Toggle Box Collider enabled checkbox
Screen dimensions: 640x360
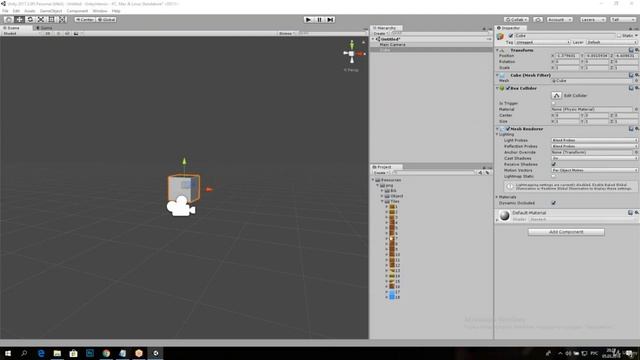(508, 88)
